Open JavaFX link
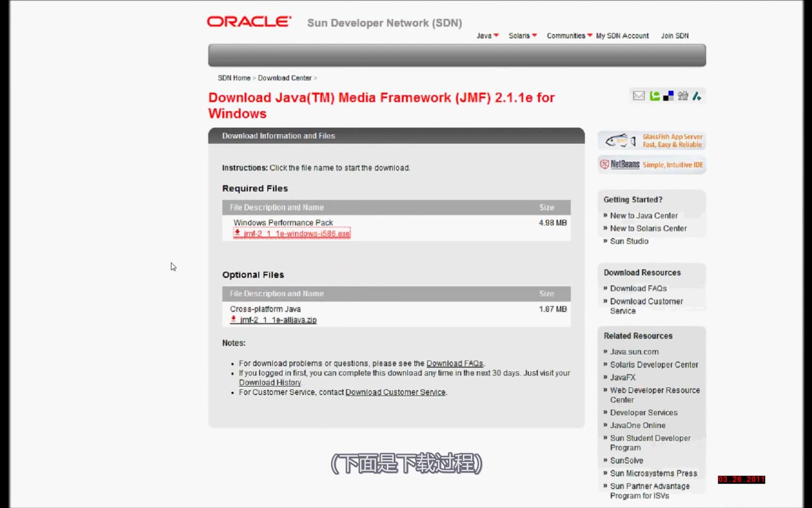This screenshot has height=508, width=812. 622,377
